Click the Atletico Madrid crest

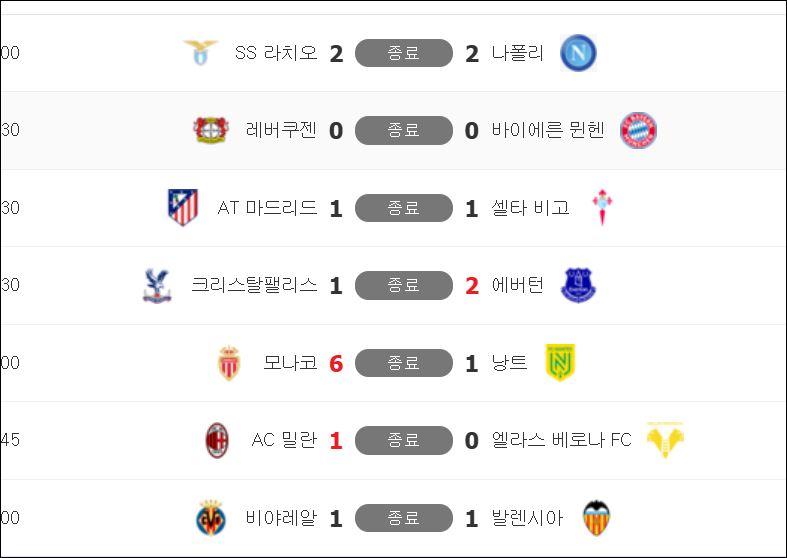pyautogui.click(x=183, y=208)
